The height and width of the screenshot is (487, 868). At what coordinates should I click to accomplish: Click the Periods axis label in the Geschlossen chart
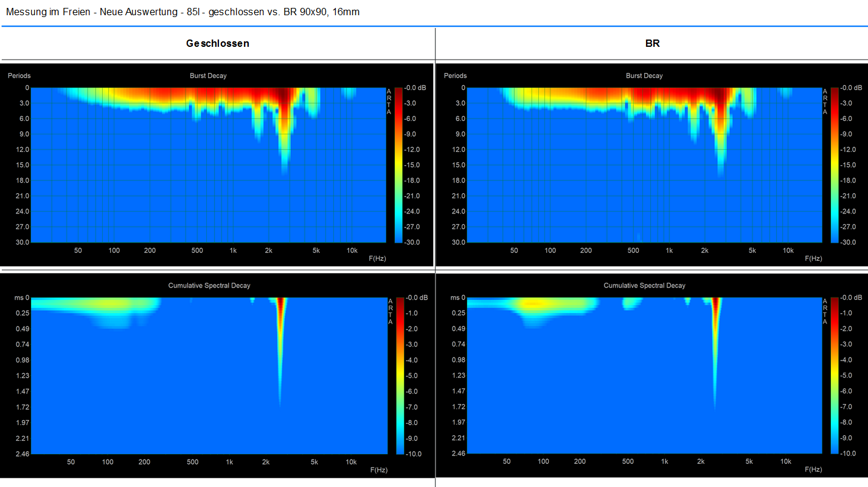[x=19, y=76]
